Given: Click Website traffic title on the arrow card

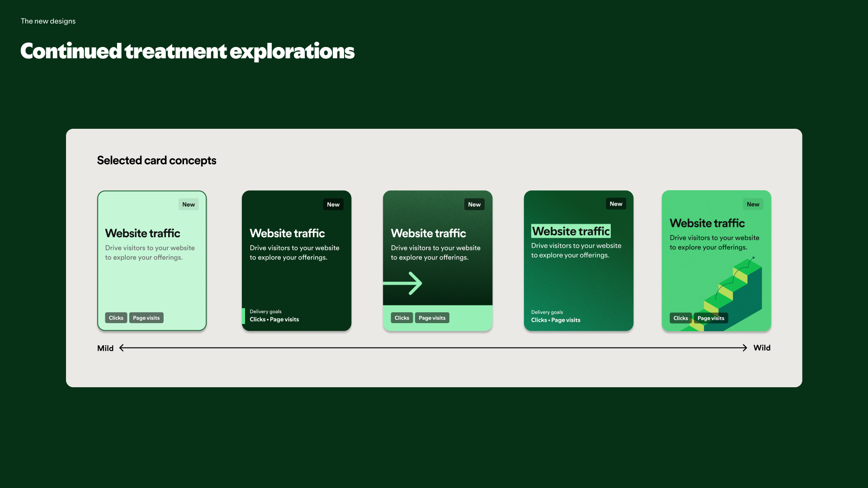Looking at the screenshot, I should coord(429,233).
